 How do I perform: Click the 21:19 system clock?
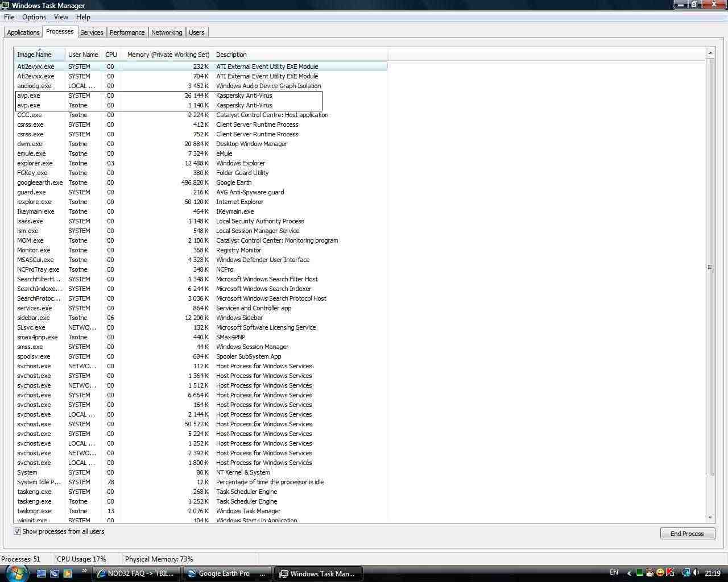click(713, 573)
